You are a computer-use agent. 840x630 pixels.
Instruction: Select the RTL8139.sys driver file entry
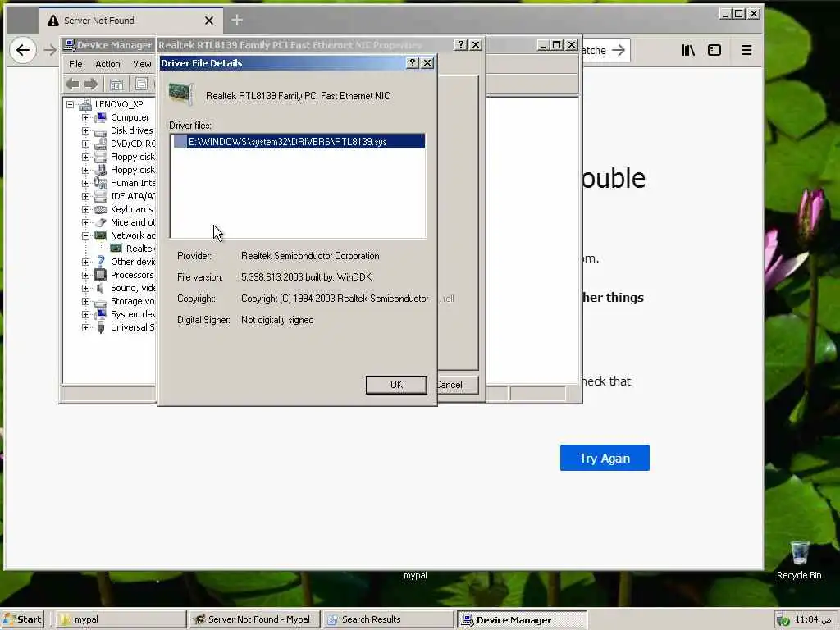pos(299,141)
